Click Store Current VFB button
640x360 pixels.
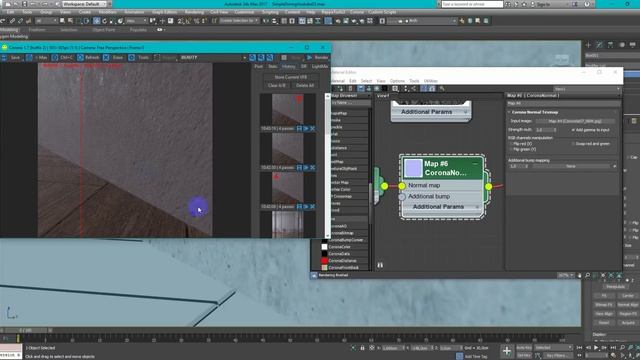coord(290,77)
